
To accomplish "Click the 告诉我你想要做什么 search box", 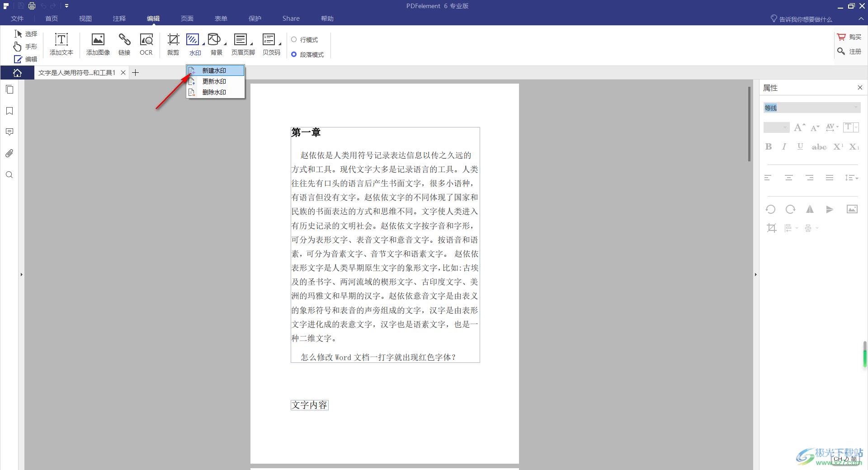I will (801, 19).
